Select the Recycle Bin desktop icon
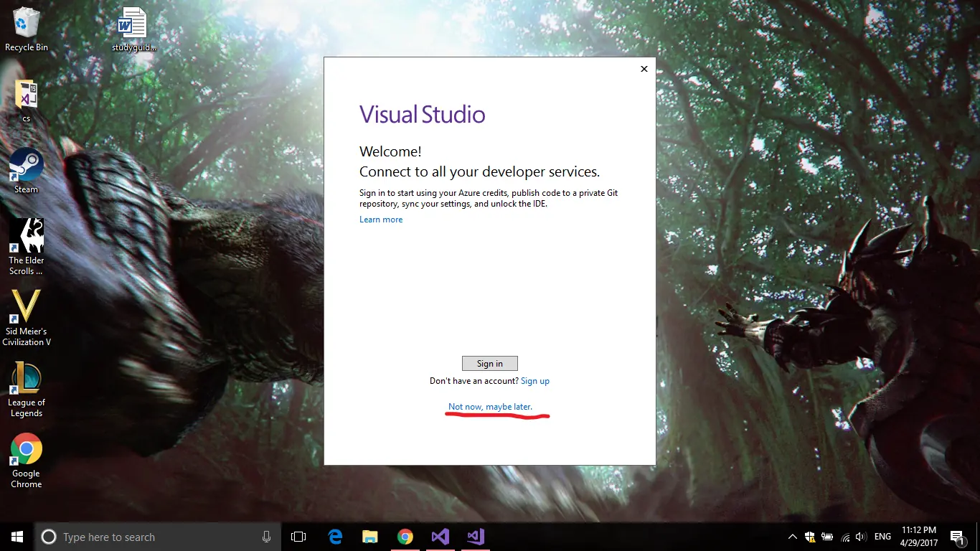 [27, 29]
